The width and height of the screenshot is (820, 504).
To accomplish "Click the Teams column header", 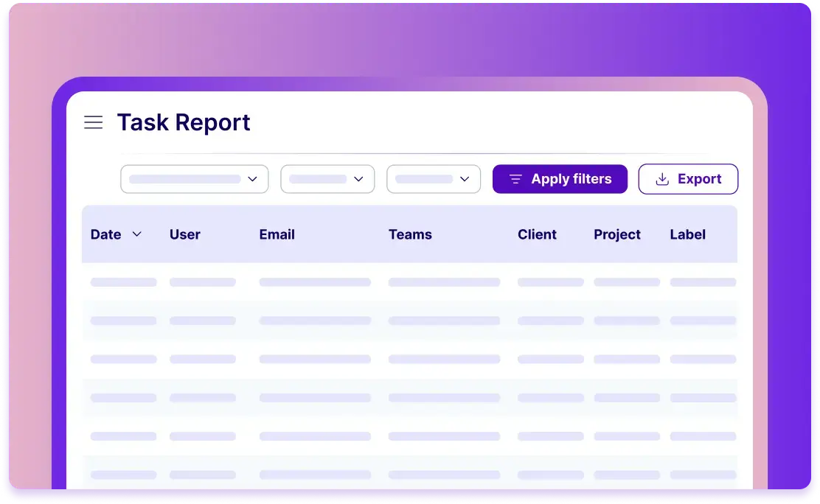I will pyautogui.click(x=410, y=234).
